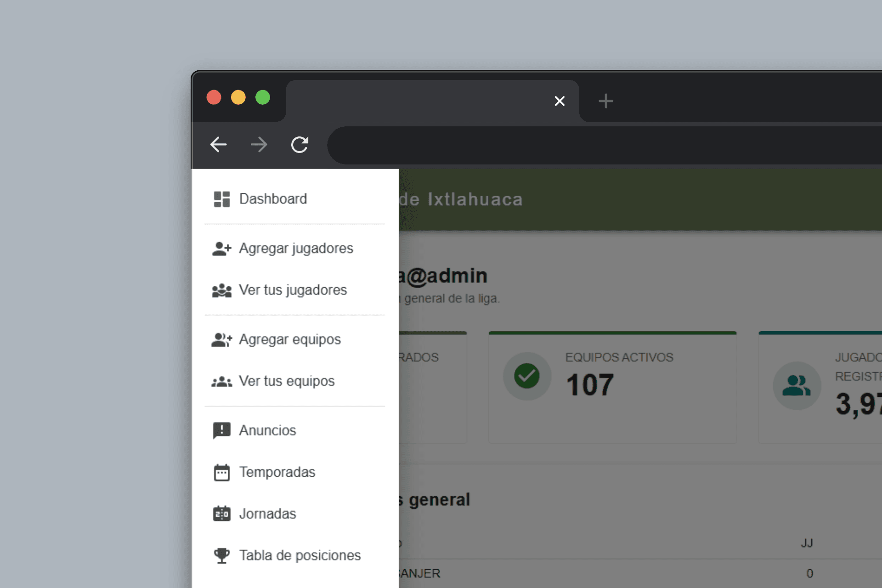Click the add icon beside Agregar equipos

coord(222,339)
